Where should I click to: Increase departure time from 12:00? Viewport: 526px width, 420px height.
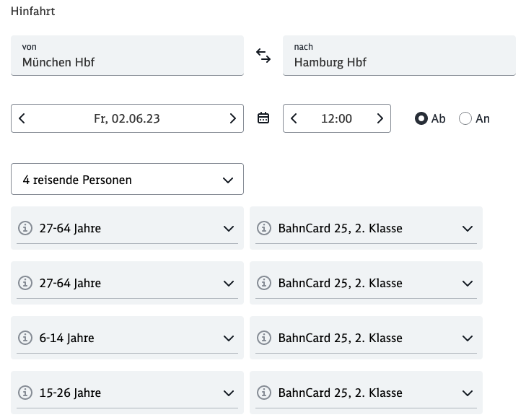[x=380, y=118]
